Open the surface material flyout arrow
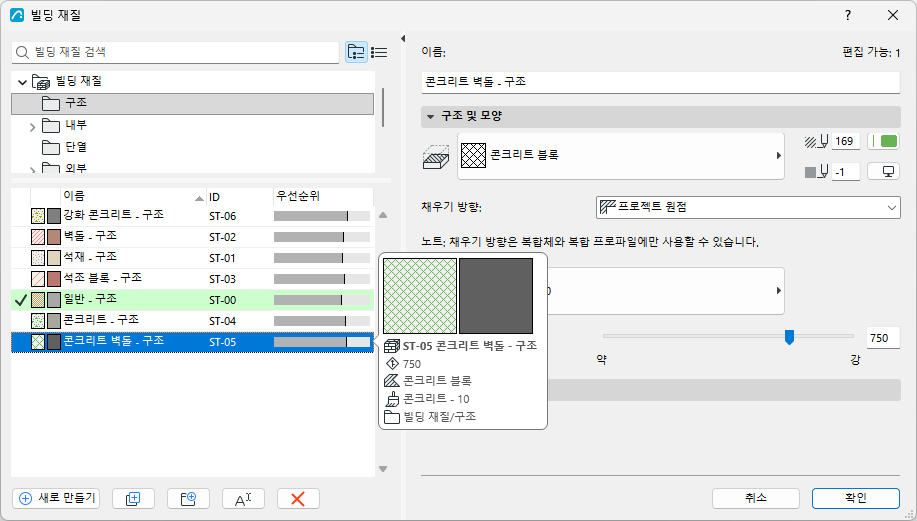 pyautogui.click(x=778, y=291)
